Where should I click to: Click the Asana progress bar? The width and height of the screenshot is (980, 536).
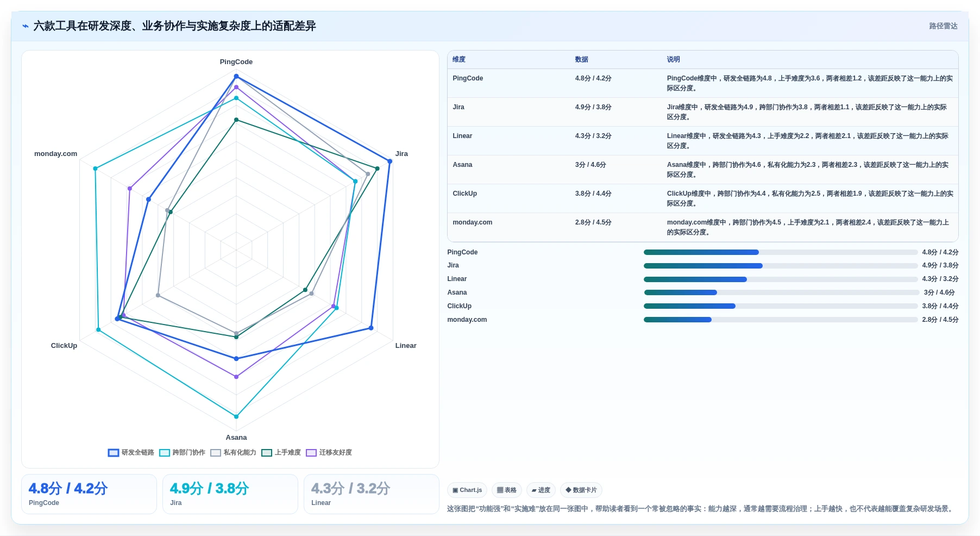(x=782, y=292)
